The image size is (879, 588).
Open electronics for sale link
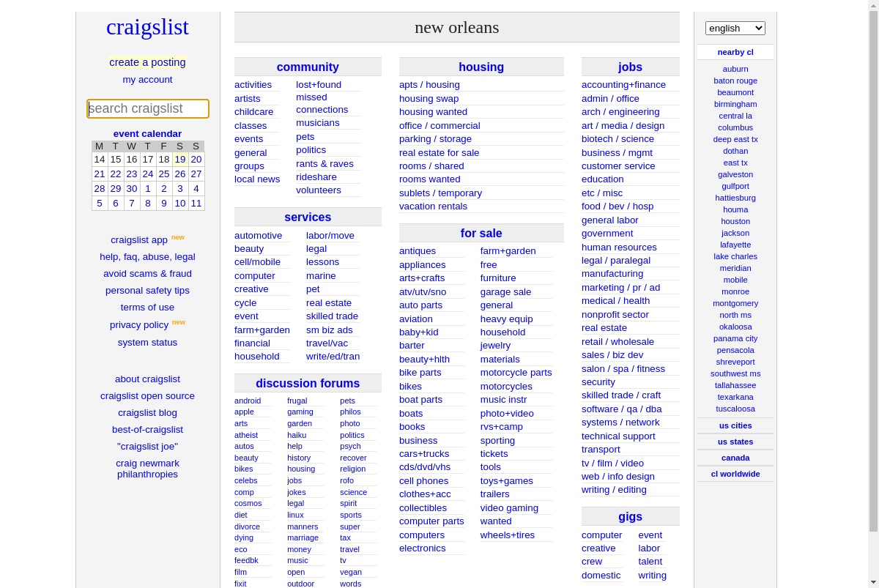422,548
